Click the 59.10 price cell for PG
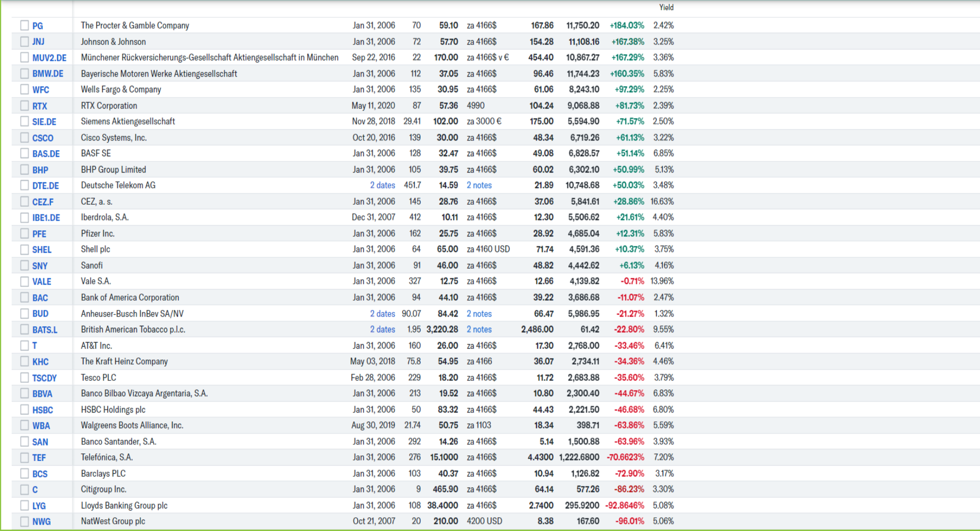Screen dimensions: 980x531 pyautogui.click(x=449, y=25)
